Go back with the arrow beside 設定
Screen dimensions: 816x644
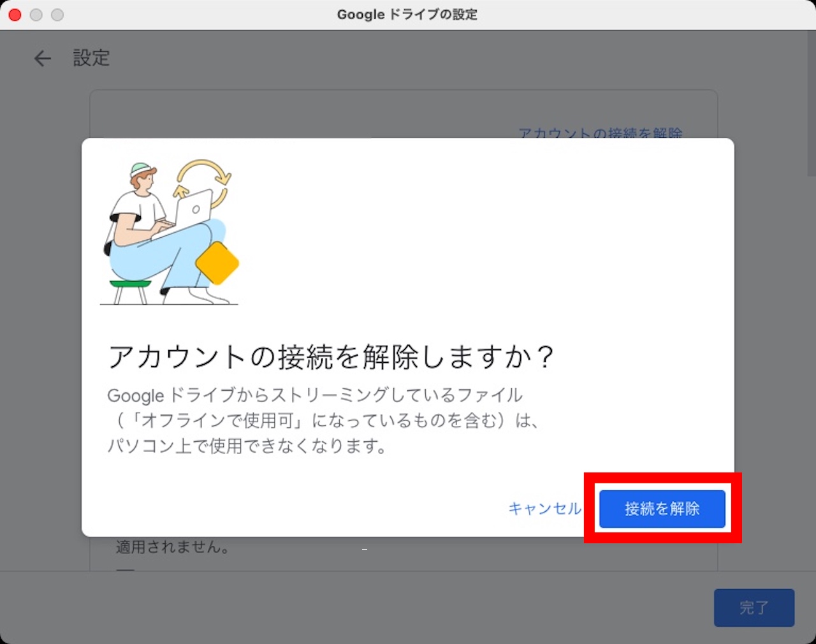click(x=42, y=59)
